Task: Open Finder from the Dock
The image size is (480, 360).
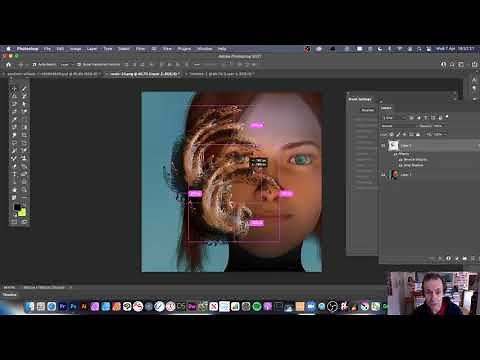Action: pos(30,306)
